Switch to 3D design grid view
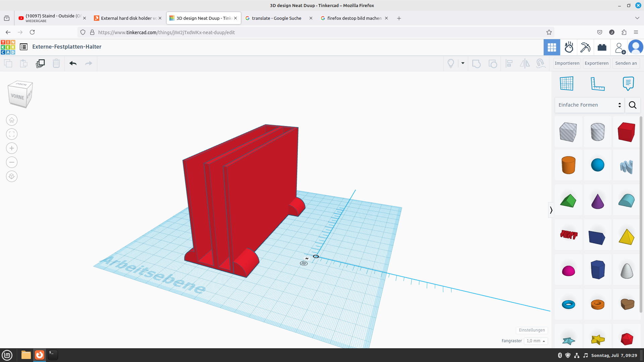644x362 pixels. 552,47
